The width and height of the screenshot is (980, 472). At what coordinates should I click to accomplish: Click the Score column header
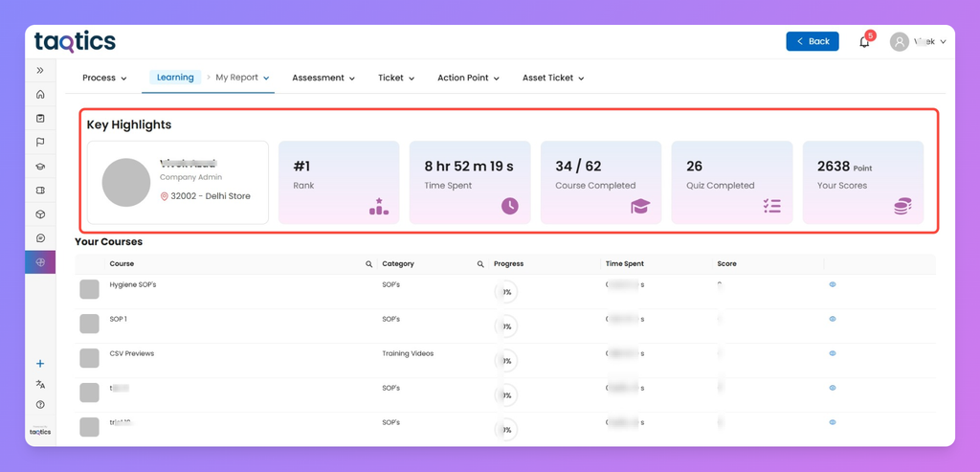pyautogui.click(x=727, y=264)
